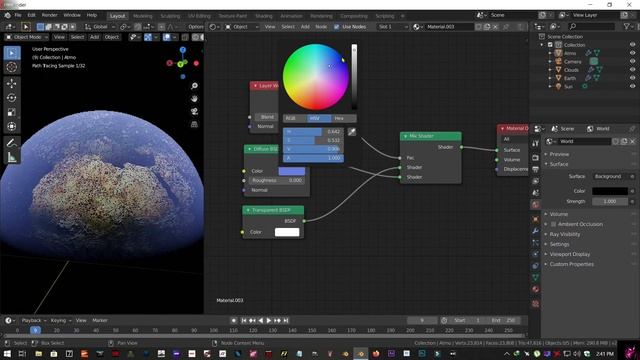Image resolution: width=640 pixels, height=360 pixels.
Task: Open the Global transform orientation dropdown
Action: pos(100,27)
